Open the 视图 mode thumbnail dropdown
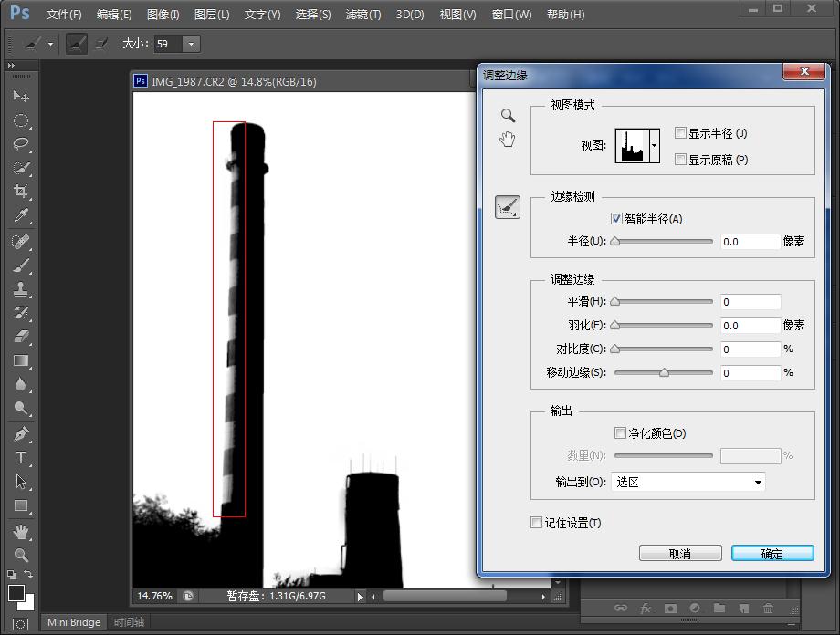The width and height of the screenshot is (840, 635). pyautogui.click(x=654, y=145)
